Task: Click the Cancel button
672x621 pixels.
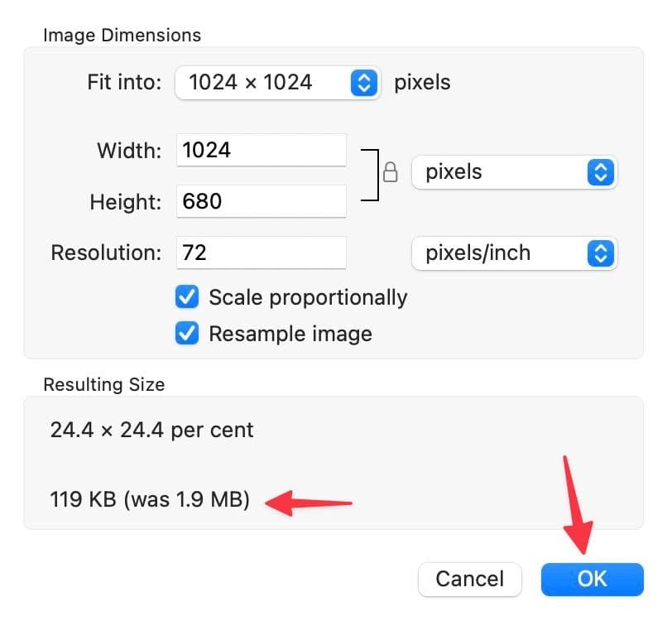Action: [x=470, y=578]
